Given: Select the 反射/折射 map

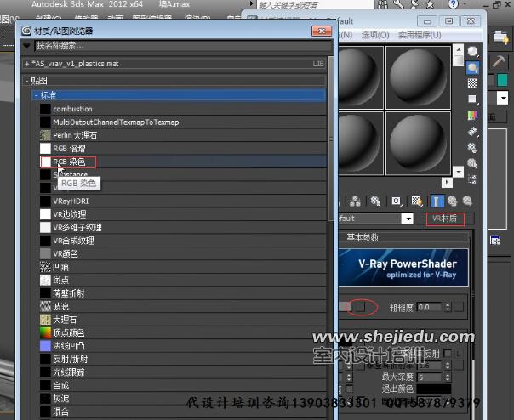Looking at the screenshot, I should click(x=183, y=359).
